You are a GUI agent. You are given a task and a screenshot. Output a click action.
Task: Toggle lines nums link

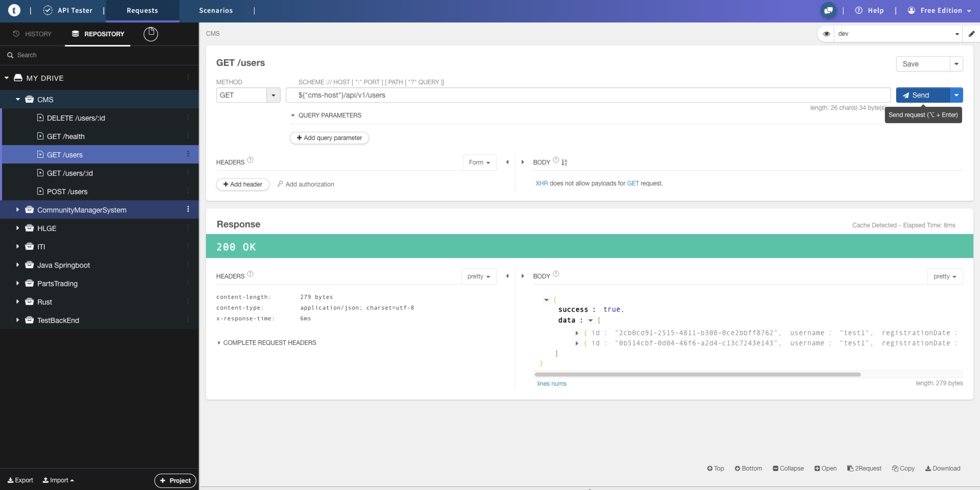click(552, 383)
